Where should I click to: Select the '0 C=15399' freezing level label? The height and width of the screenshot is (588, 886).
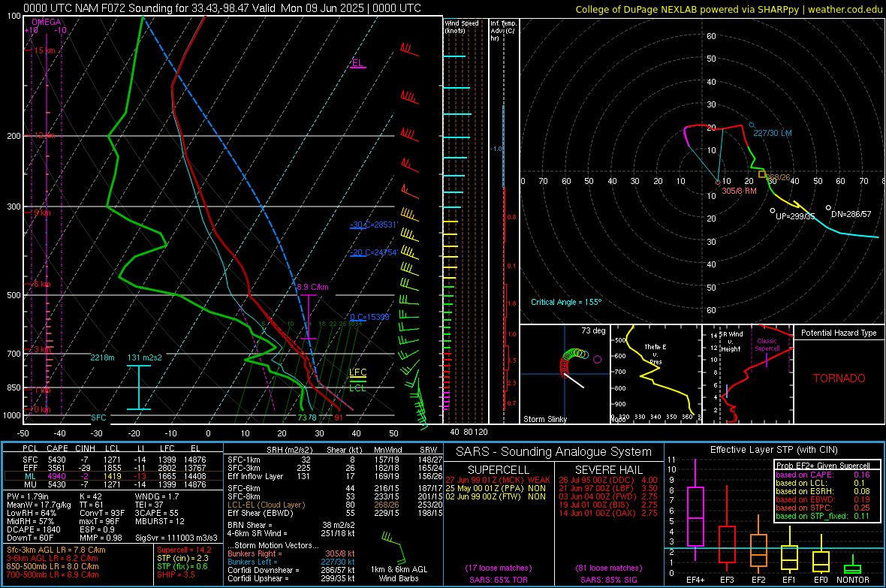[x=369, y=317]
